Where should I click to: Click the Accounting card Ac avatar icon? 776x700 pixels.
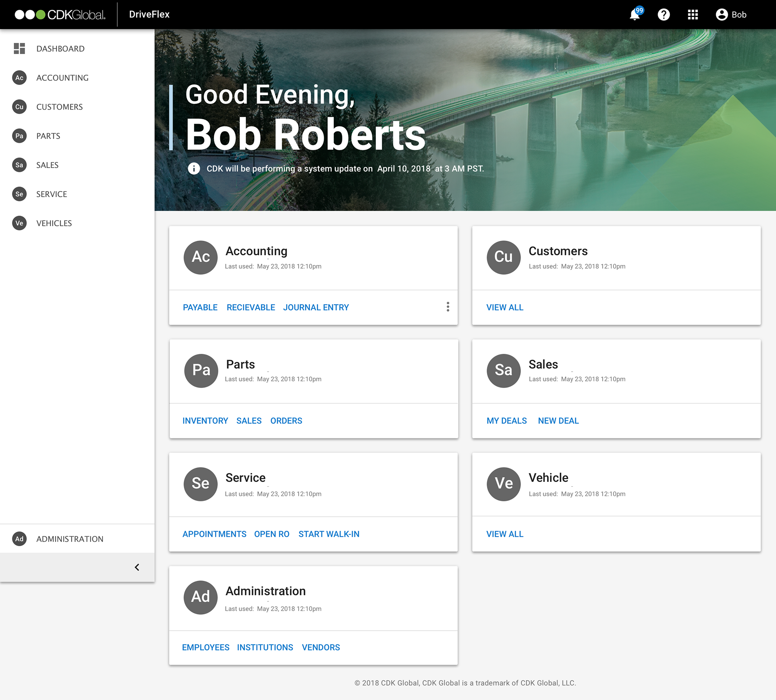point(200,257)
